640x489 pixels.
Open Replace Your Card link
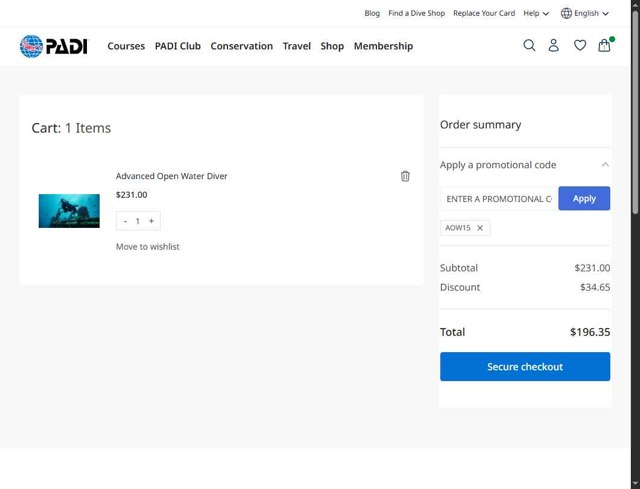point(484,13)
